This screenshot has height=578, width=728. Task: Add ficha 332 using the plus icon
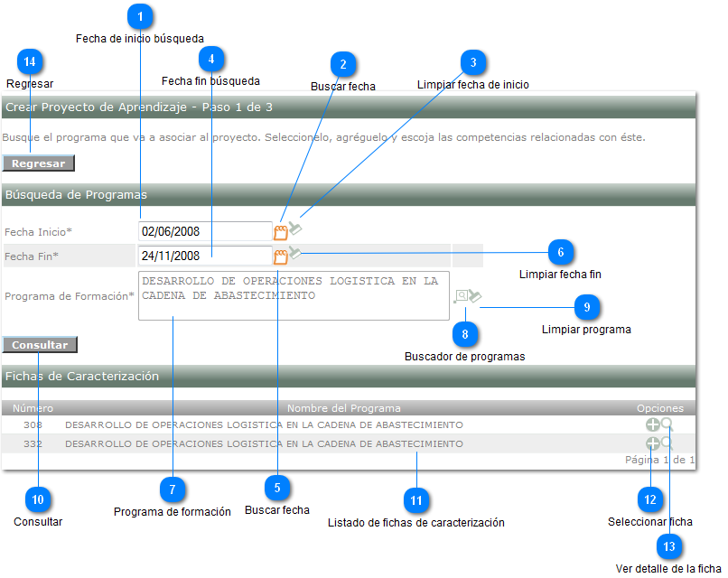click(x=653, y=443)
